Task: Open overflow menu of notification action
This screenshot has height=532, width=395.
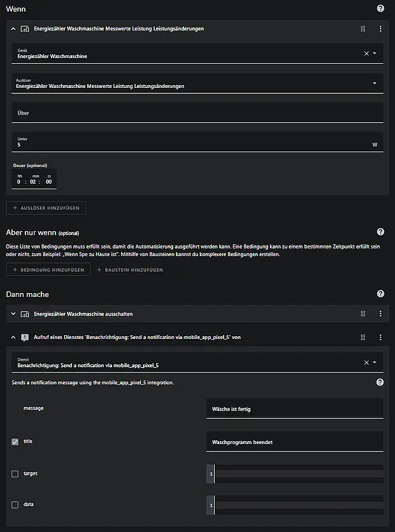Action: tap(380, 337)
